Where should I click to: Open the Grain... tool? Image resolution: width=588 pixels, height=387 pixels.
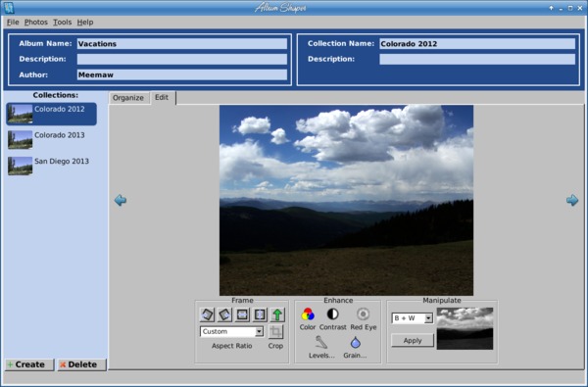[x=355, y=342]
